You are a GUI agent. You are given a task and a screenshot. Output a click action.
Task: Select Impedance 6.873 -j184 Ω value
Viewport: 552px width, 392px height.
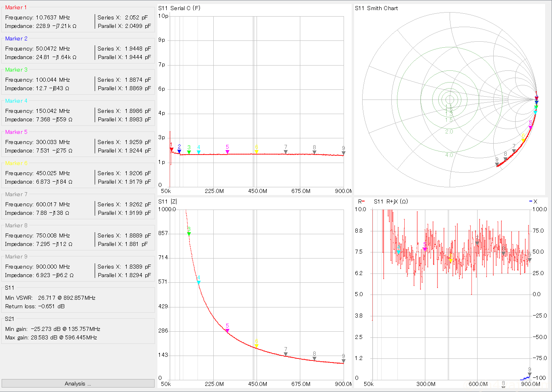click(x=54, y=182)
